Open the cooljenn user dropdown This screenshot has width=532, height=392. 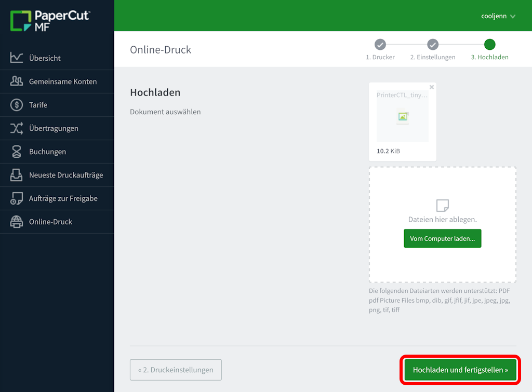pyautogui.click(x=498, y=16)
